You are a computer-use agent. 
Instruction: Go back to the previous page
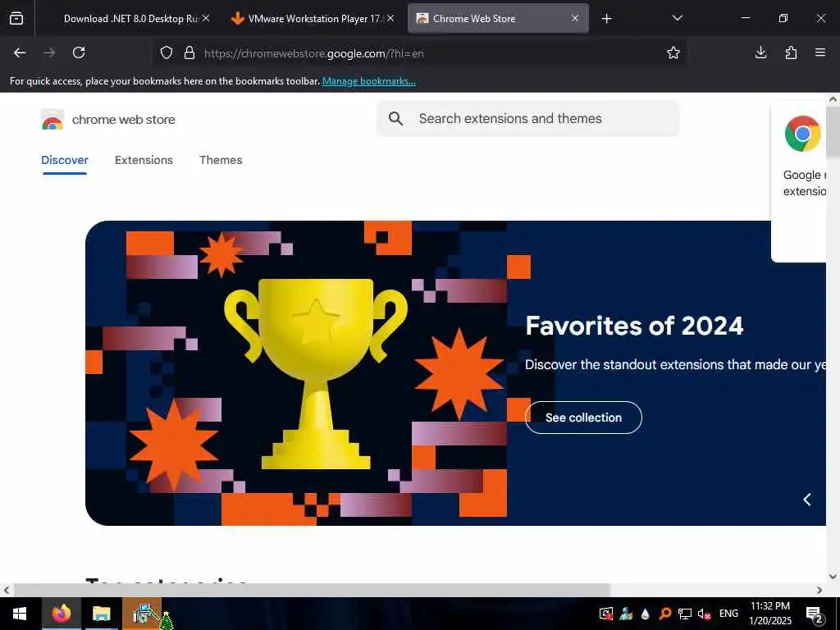20,52
